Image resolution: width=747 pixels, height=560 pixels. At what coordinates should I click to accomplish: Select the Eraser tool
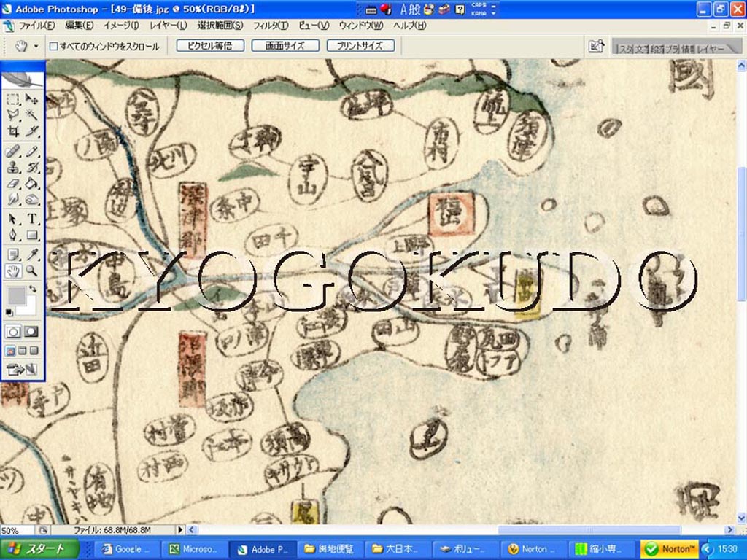point(13,183)
